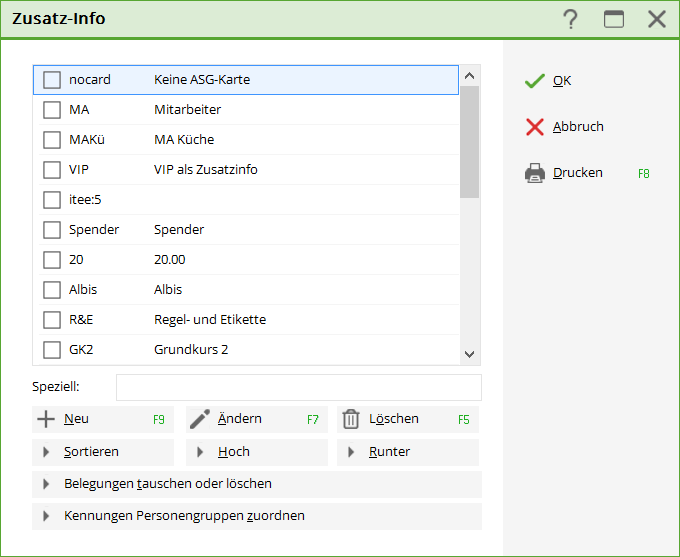Expand Kennungen Personengruppen zuordnen
The height and width of the screenshot is (557, 680).
(257, 516)
